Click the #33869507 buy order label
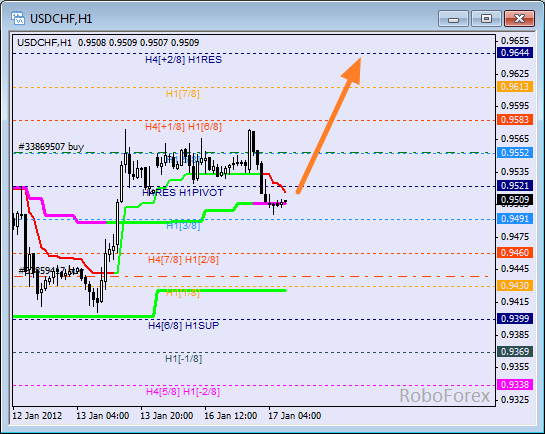Viewport: 545px width, 434px height. (51, 147)
